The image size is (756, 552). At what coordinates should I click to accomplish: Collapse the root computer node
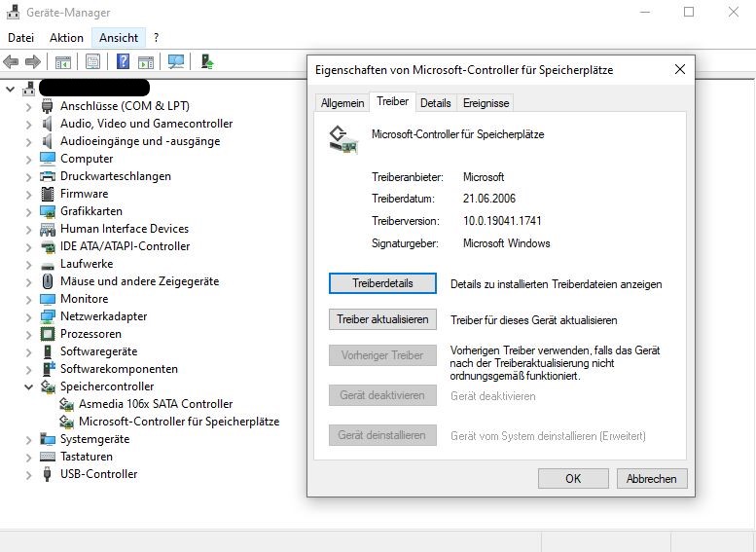11,89
